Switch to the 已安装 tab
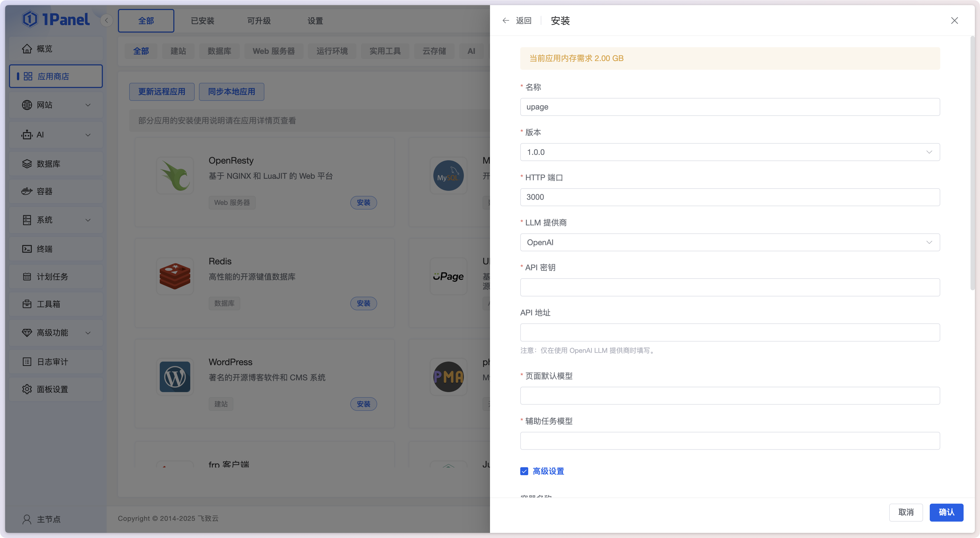This screenshot has width=980, height=538. click(202, 21)
